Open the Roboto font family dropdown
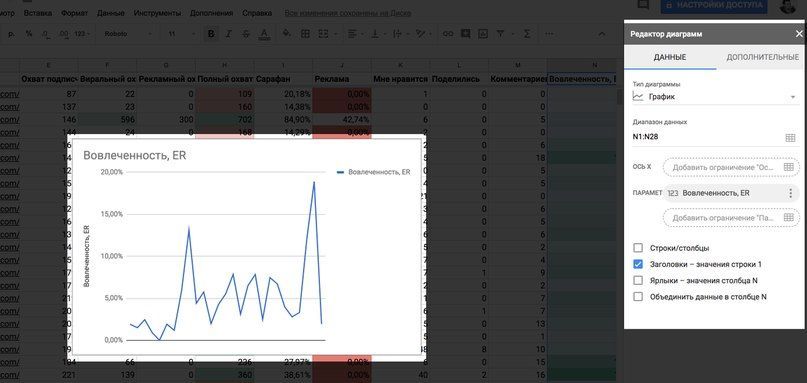807x383 pixels. point(127,34)
